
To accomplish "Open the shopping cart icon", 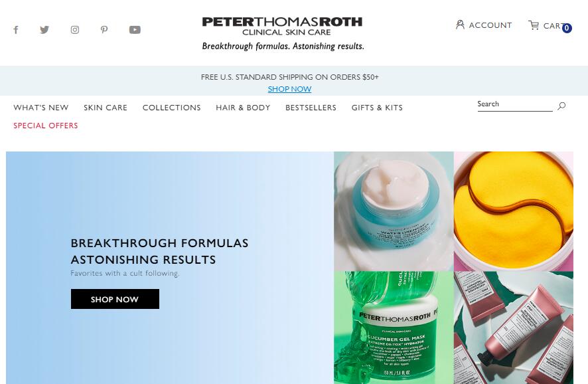I will [x=534, y=25].
